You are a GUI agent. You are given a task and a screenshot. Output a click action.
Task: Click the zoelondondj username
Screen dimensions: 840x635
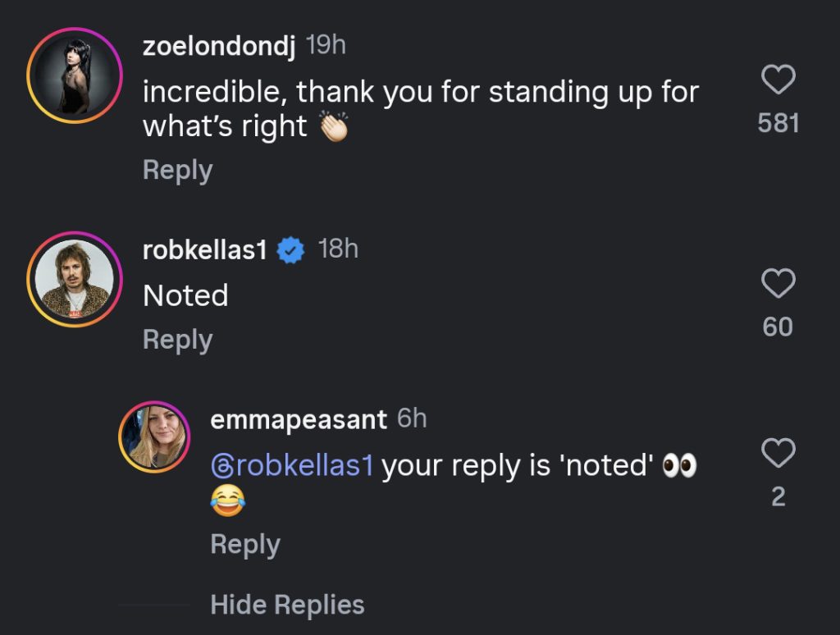coord(218,46)
